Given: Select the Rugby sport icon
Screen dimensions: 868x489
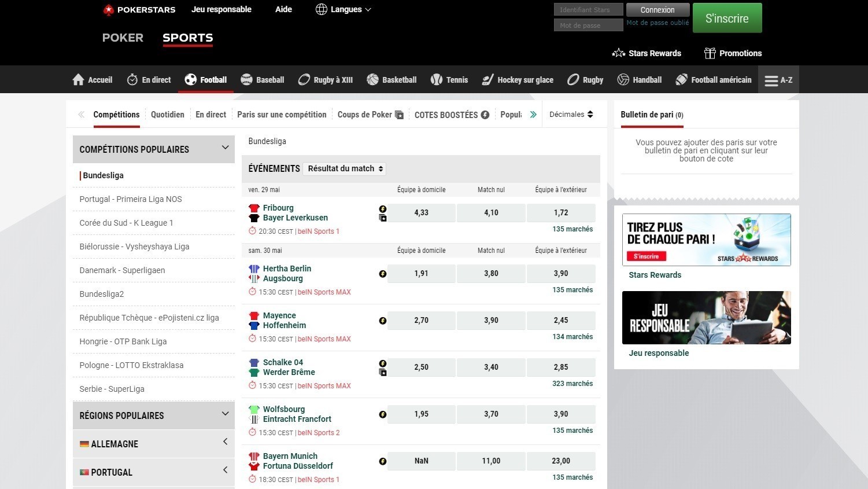Looking at the screenshot, I should tap(573, 80).
